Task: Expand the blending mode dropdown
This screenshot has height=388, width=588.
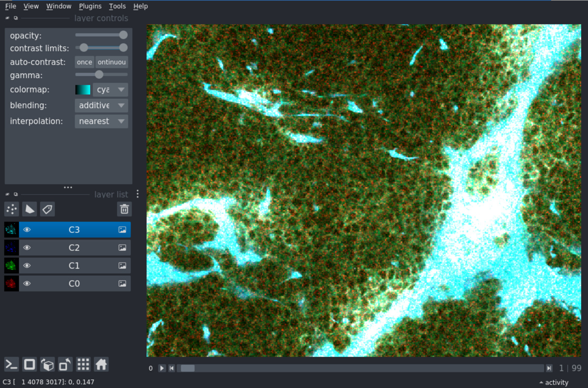Action: [x=102, y=106]
